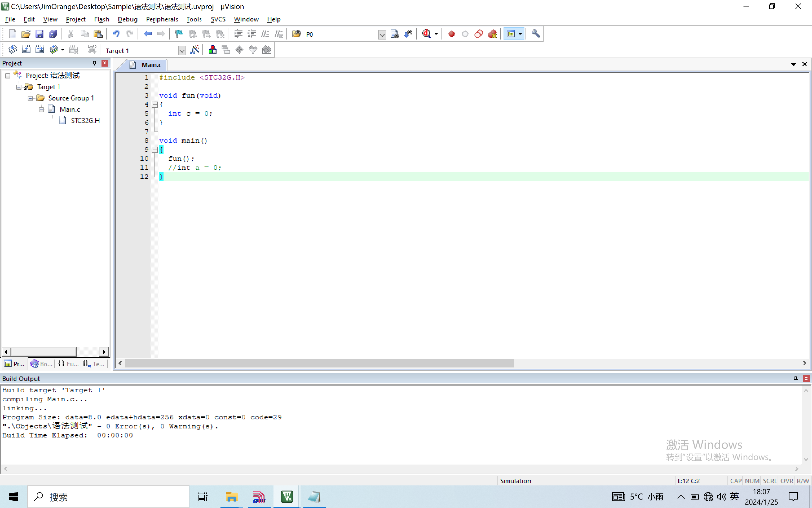Open Manage Project Items icon

click(212, 50)
